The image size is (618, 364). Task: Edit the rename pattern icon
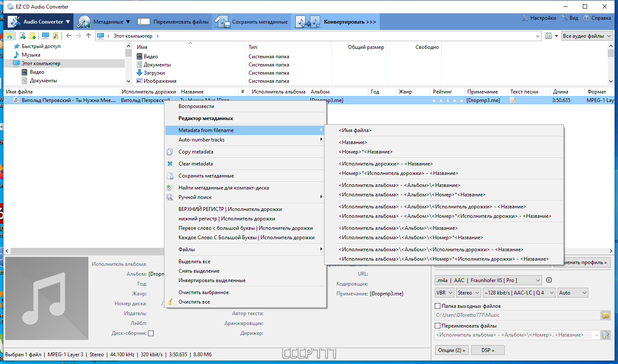[x=606, y=335]
